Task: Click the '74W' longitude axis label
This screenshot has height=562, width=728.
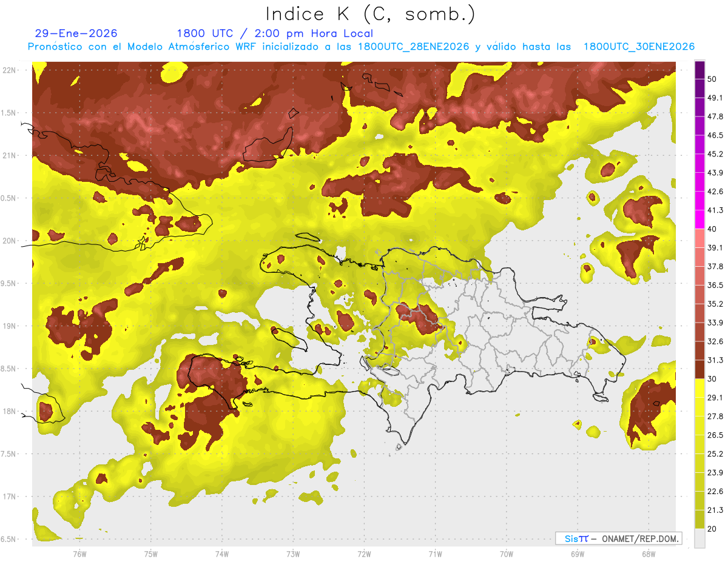Action: [x=222, y=554]
